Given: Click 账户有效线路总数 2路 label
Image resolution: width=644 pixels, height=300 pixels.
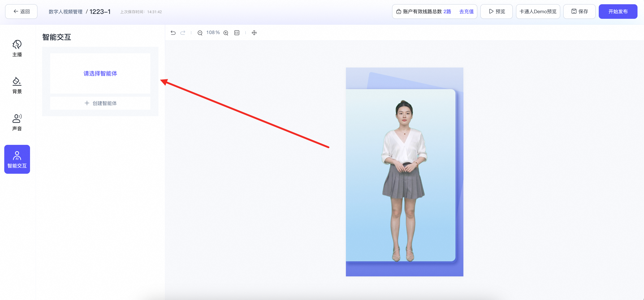Looking at the screenshot, I should coord(427,11).
